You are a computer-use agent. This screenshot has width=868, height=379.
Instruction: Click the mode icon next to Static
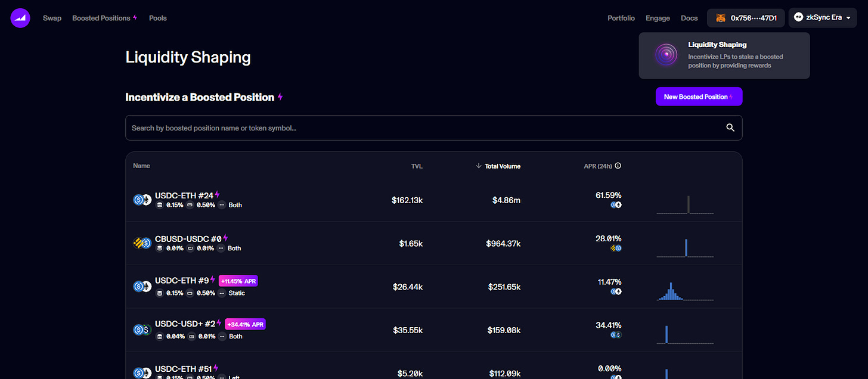221,293
